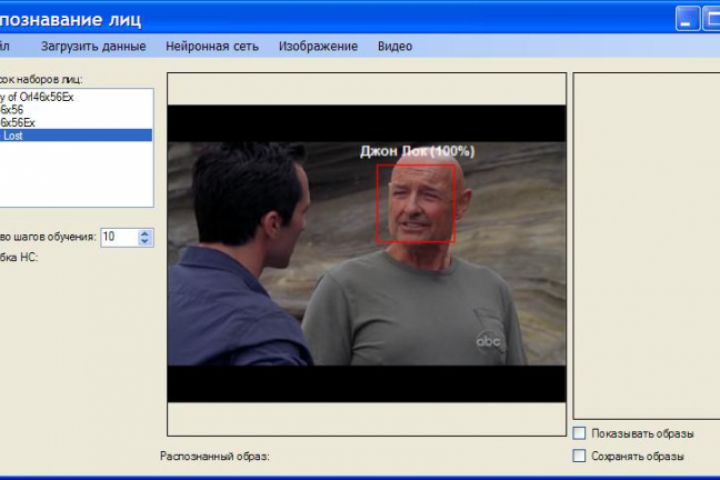Click the Распознанный образ label
Screen dimensions: 720x480
tap(215, 457)
